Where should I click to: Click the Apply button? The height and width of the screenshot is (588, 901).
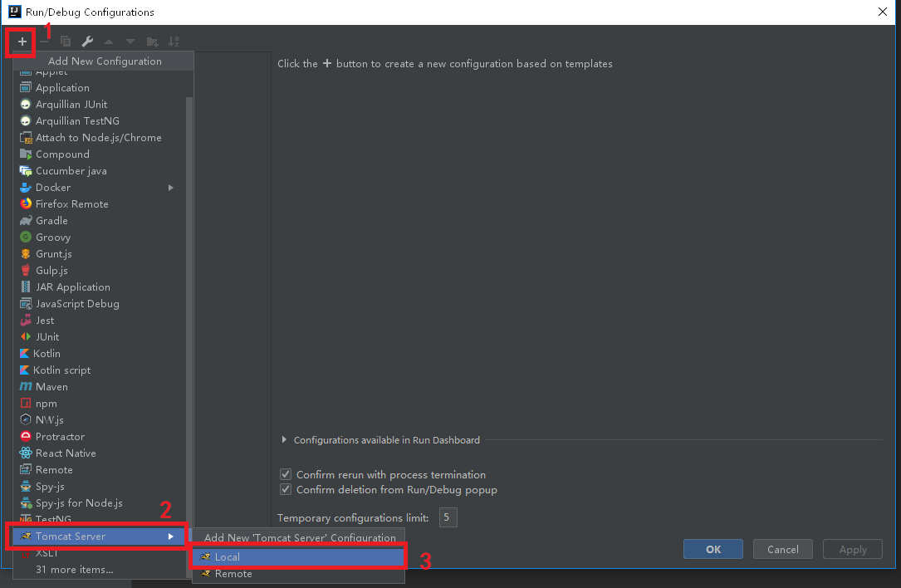pyautogui.click(x=853, y=549)
